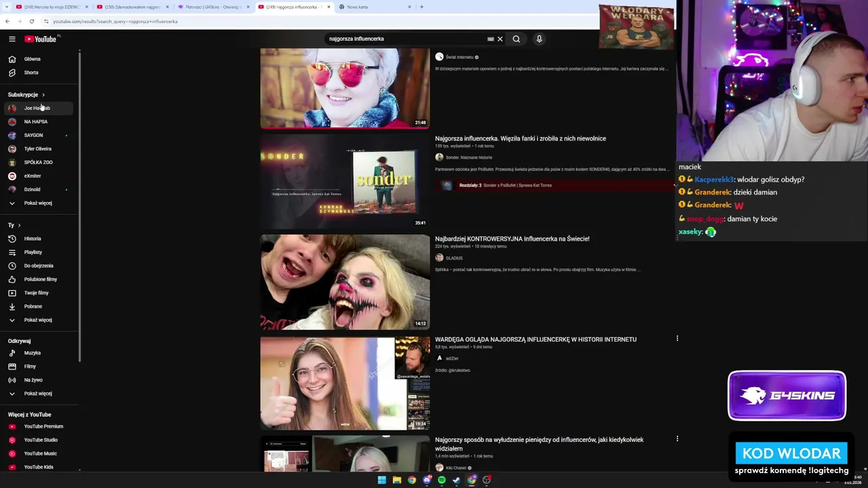Close the Płatności G4Skins tab

click(x=248, y=7)
